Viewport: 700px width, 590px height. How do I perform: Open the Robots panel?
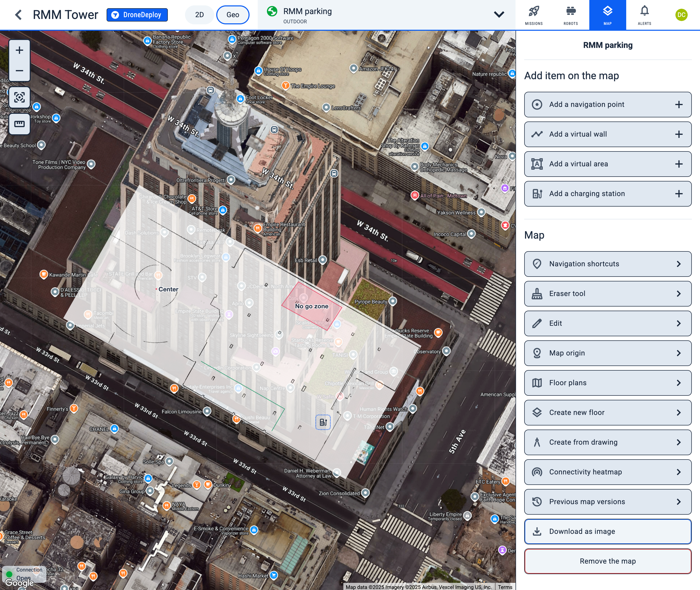[571, 15]
